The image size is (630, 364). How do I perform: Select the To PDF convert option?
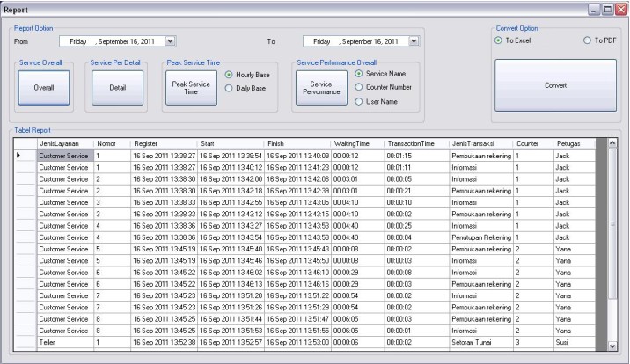click(x=585, y=40)
